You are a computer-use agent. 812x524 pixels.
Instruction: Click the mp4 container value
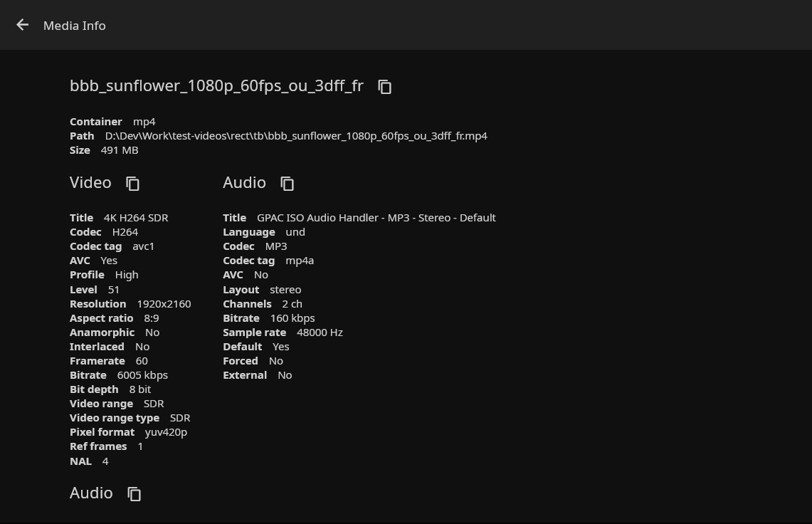[144, 122]
